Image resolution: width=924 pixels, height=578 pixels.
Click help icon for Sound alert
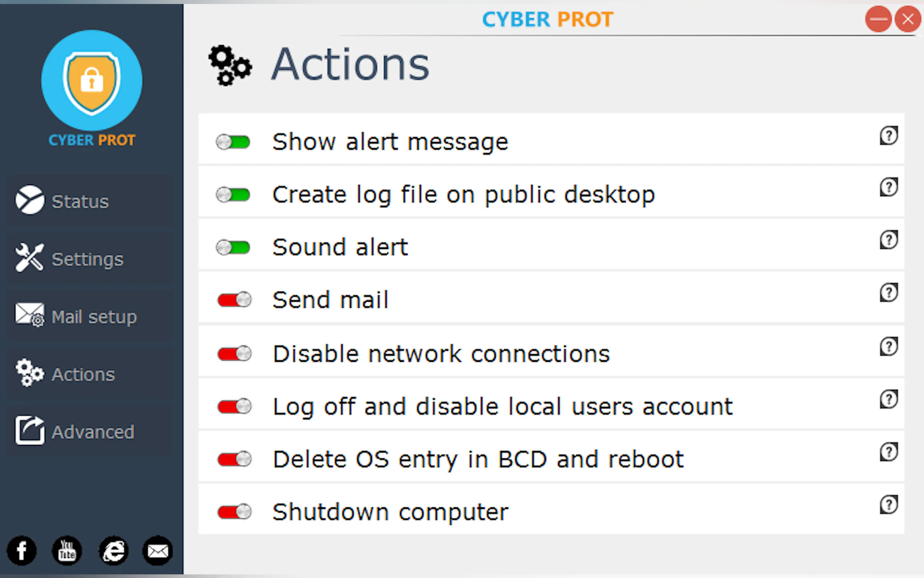pos(888,240)
